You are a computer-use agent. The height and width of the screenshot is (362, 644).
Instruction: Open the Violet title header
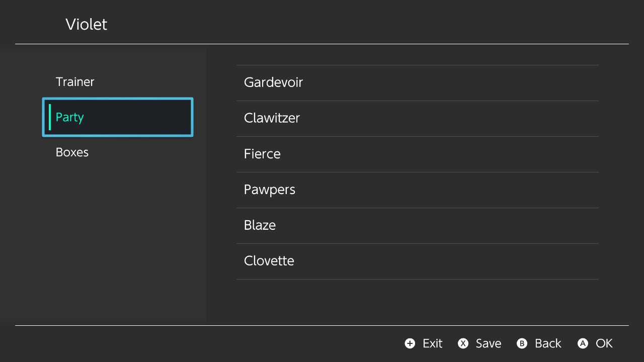click(x=86, y=24)
